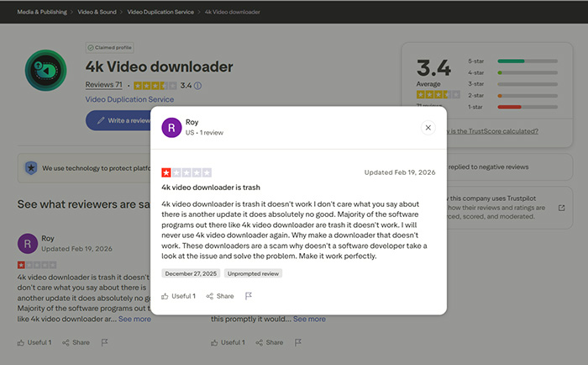
Task: Click the Write a review button
Action: [118, 120]
